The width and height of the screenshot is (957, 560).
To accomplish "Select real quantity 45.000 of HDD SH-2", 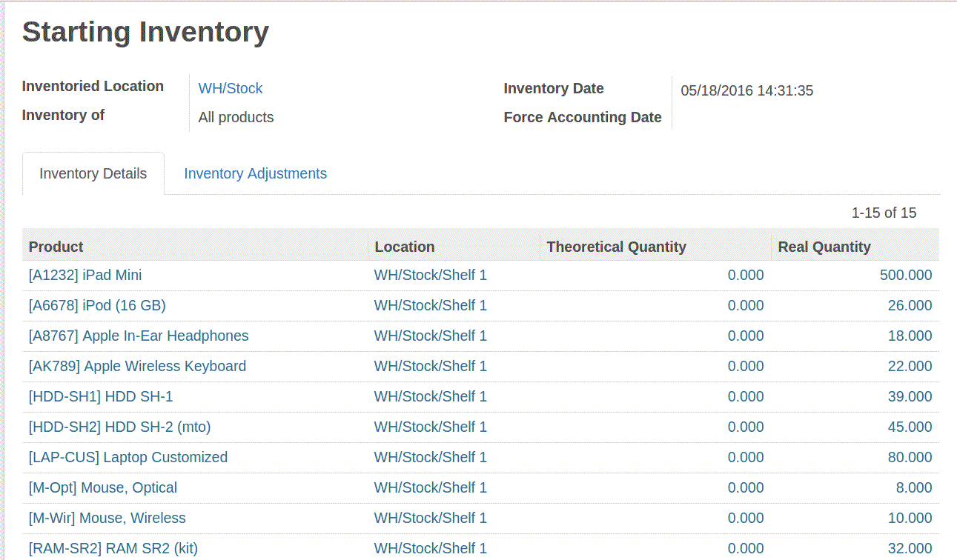I will tap(910, 427).
